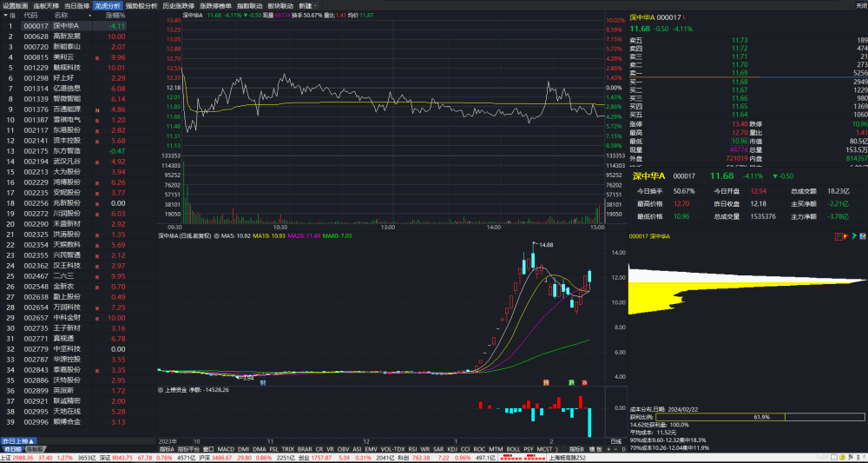This screenshot has height=463, width=868.
Task: Open the 设置版面 tab
Action: (16, 5)
